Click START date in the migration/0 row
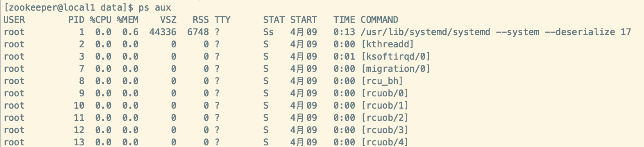The image size is (644, 147). [x=304, y=69]
